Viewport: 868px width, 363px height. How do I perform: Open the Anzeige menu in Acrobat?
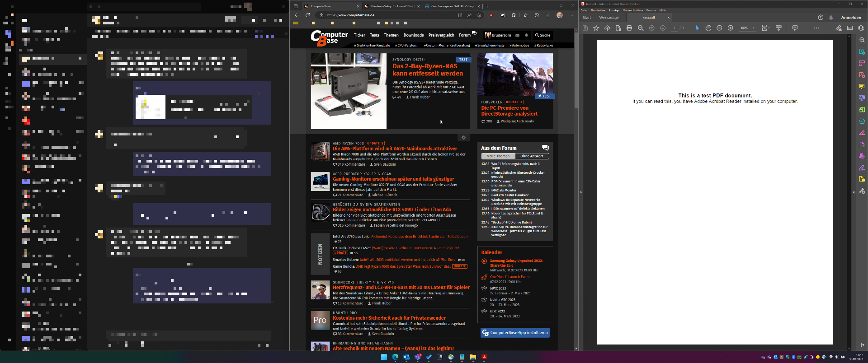click(614, 10)
